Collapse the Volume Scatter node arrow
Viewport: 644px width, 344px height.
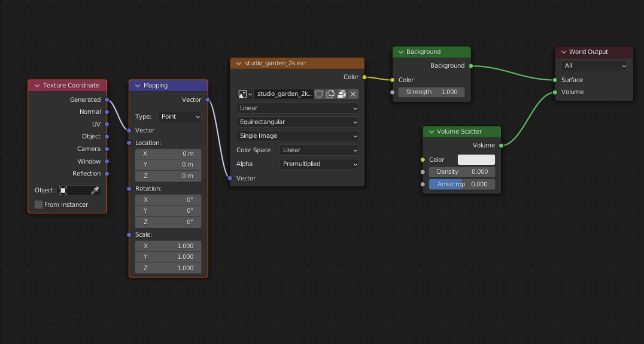pyautogui.click(x=431, y=132)
